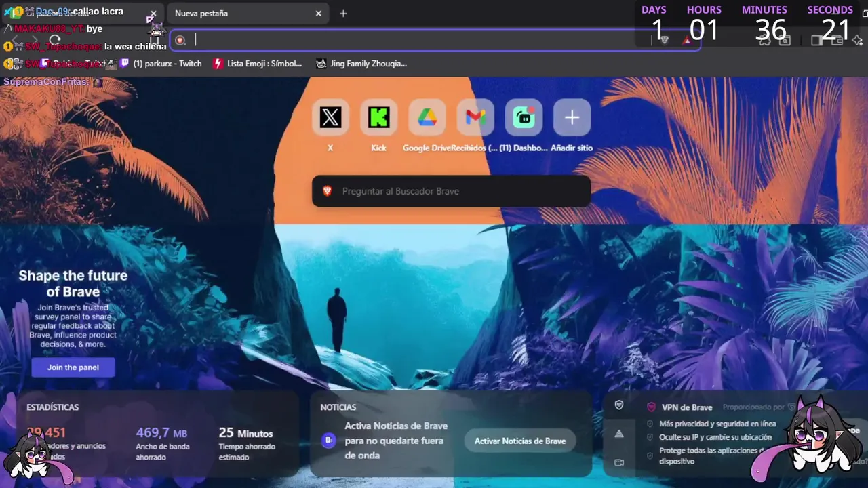
Task: Click the NOTICIAS heading
Action: tap(338, 407)
